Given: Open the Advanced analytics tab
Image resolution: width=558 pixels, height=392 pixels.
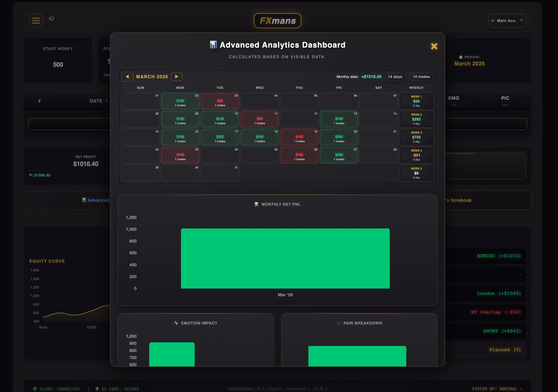Looking at the screenshot, I should click(96, 200).
